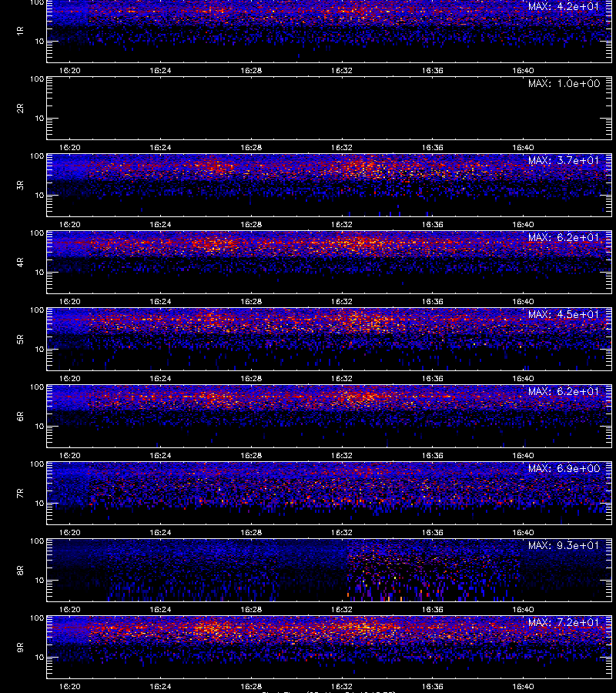Click the 1R panel label
The width and height of the screenshot is (616, 693).
point(20,31)
